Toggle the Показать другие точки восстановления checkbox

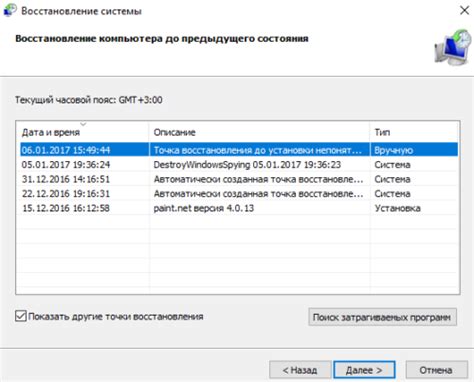[21, 316]
